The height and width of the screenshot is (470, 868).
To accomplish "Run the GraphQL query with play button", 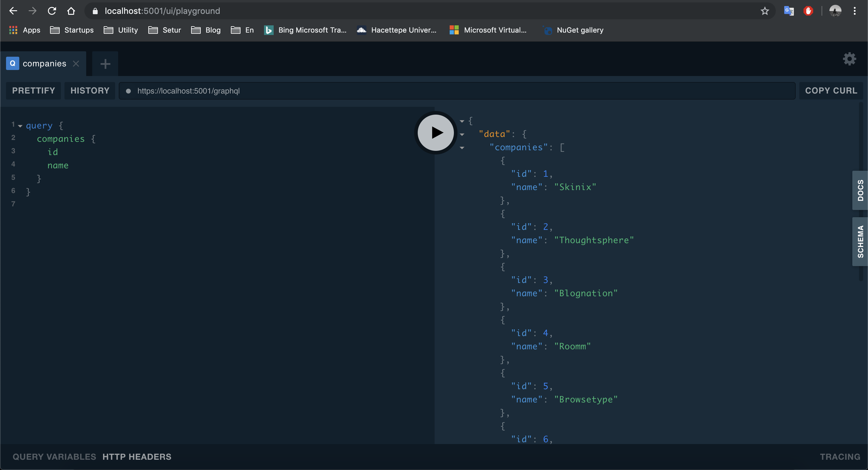I will pyautogui.click(x=436, y=132).
